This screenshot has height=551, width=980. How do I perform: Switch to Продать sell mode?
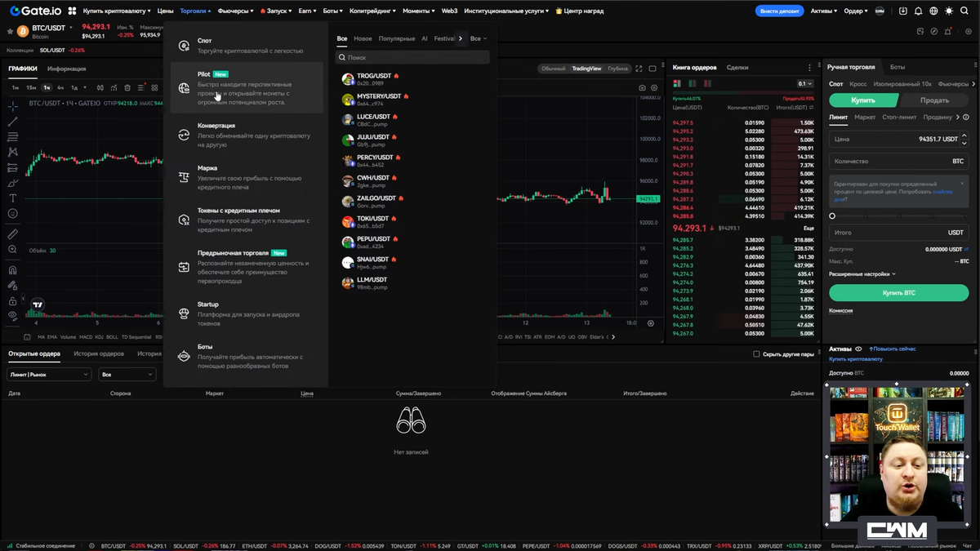[x=934, y=100]
